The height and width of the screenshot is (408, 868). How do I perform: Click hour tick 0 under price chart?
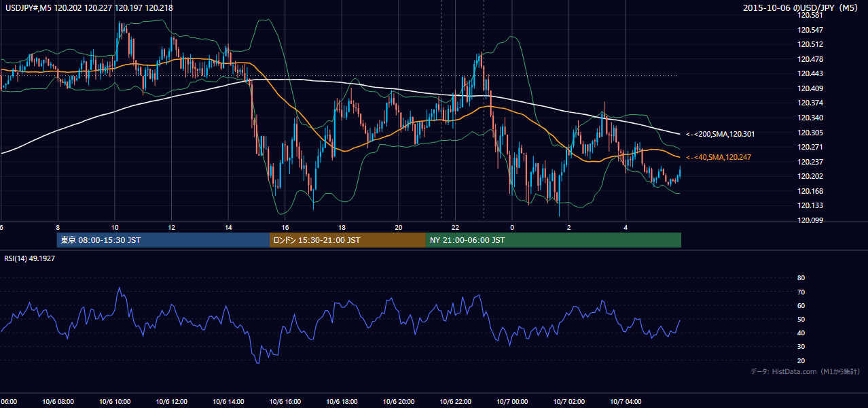pos(512,228)
